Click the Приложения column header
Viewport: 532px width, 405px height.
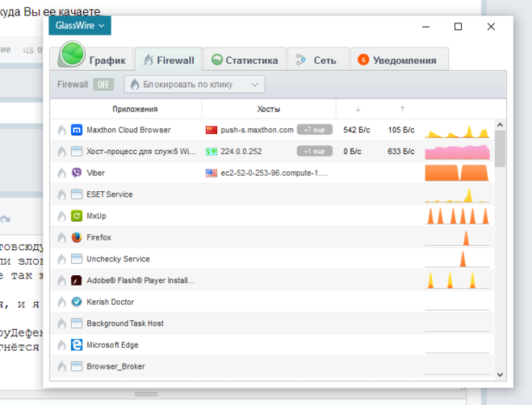pos(135,109)
